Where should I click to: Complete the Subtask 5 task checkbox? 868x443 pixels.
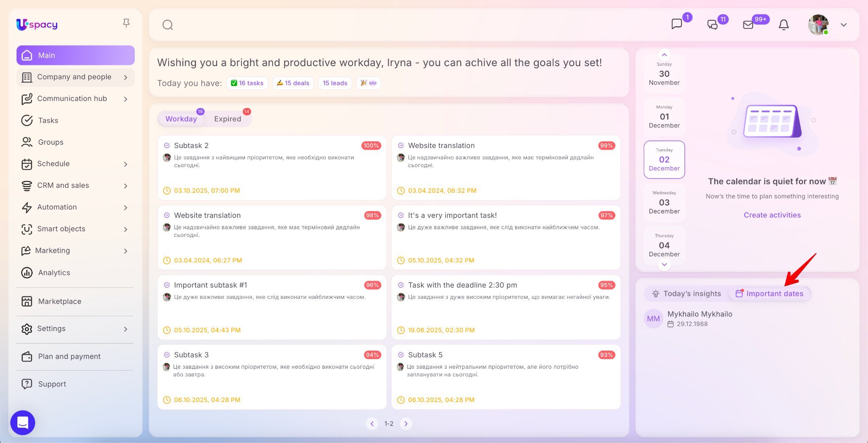401,355
